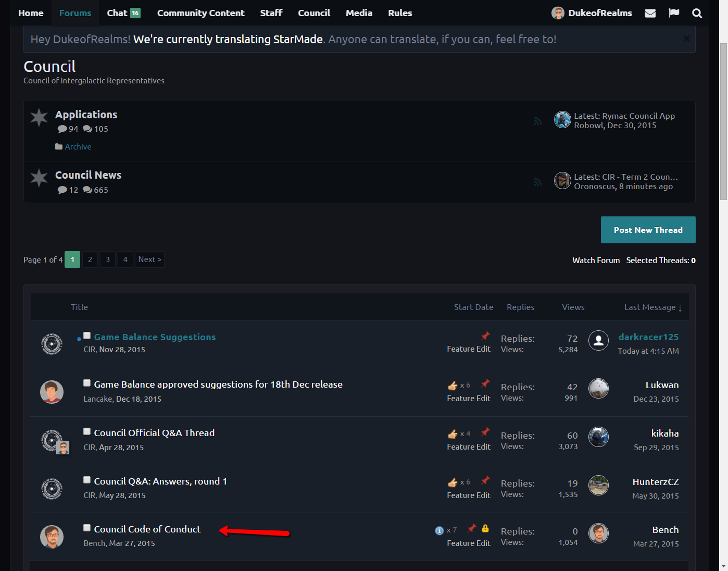This screenshot has width=728, height=571.
Task: Click the Archive folder icon
Action: click(59, 147)
